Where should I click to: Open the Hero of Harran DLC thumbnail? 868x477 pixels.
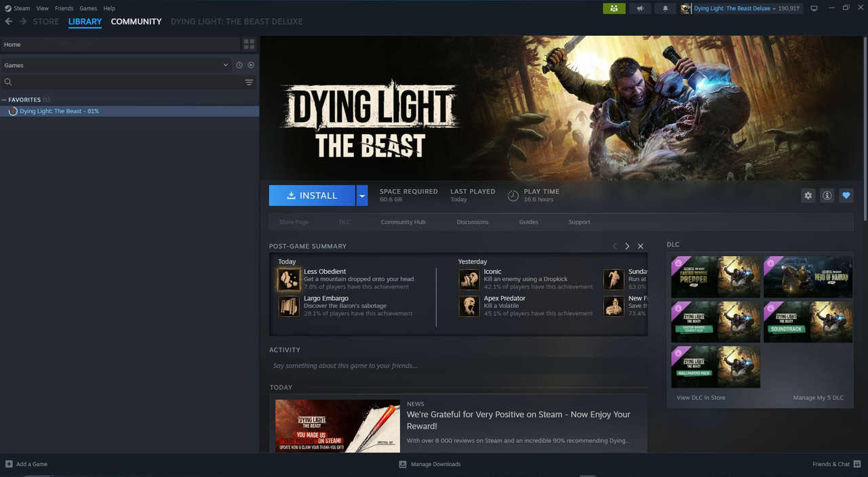(808, 276)
